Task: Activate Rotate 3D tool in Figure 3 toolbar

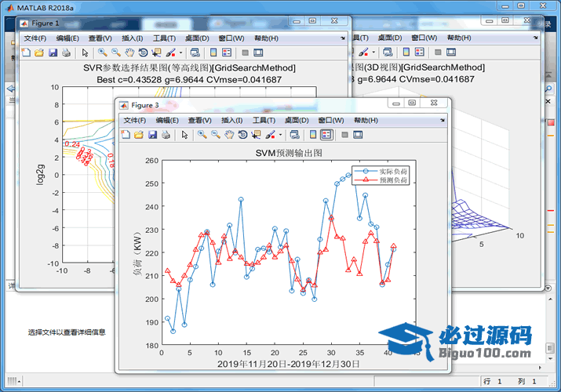Action: coord(242,135)
